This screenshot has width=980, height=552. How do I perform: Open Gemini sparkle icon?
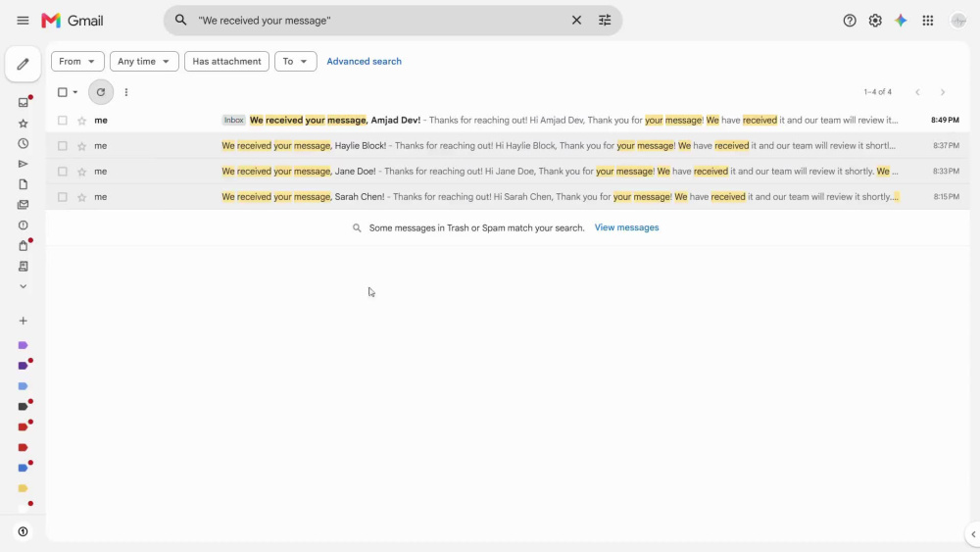click(901, 21)
